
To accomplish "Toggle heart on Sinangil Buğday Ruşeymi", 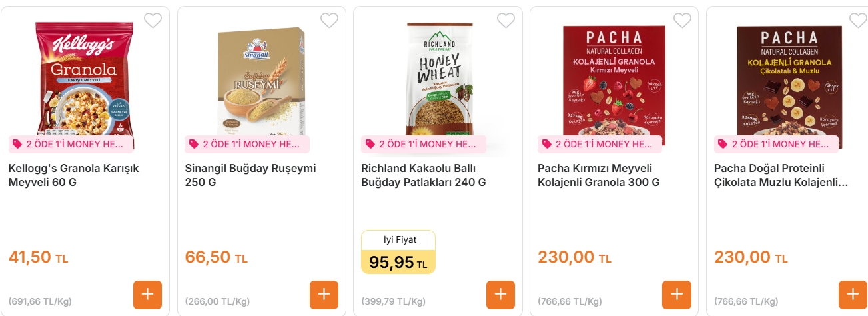I will 329,21.
